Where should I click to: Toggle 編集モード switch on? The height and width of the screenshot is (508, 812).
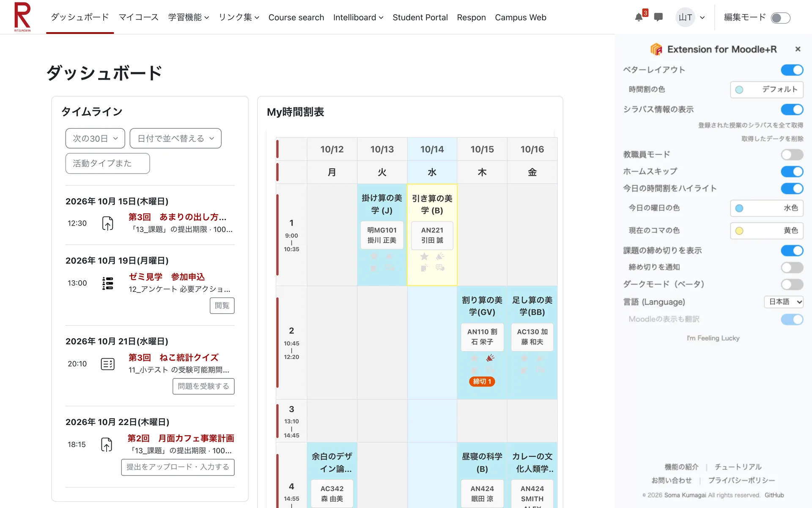point(780,18)
